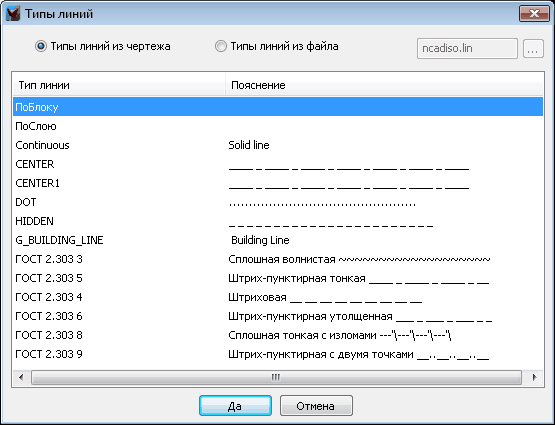Click the horizontal scrollbar thumb
This screenshot has width=555, height=425.
pos(276,377)
